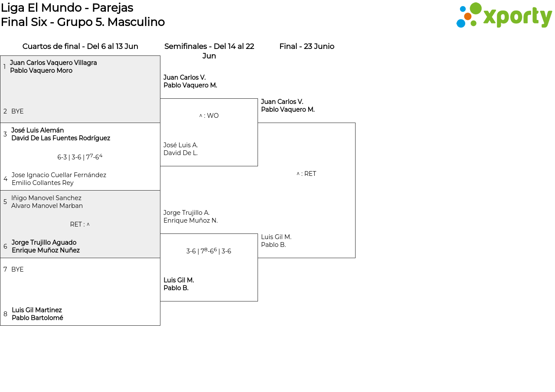Select the BYE entry at seed 7
The width and height of the screenshot is (555, 392).
tap(17, 269)
